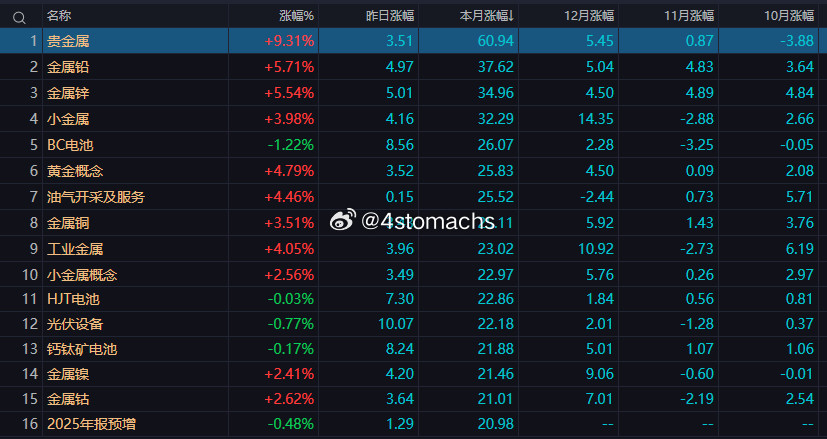Open the HJT电池 sector
Screen dimensions: 827x439
pyautogui.click(x=414, y=299)
